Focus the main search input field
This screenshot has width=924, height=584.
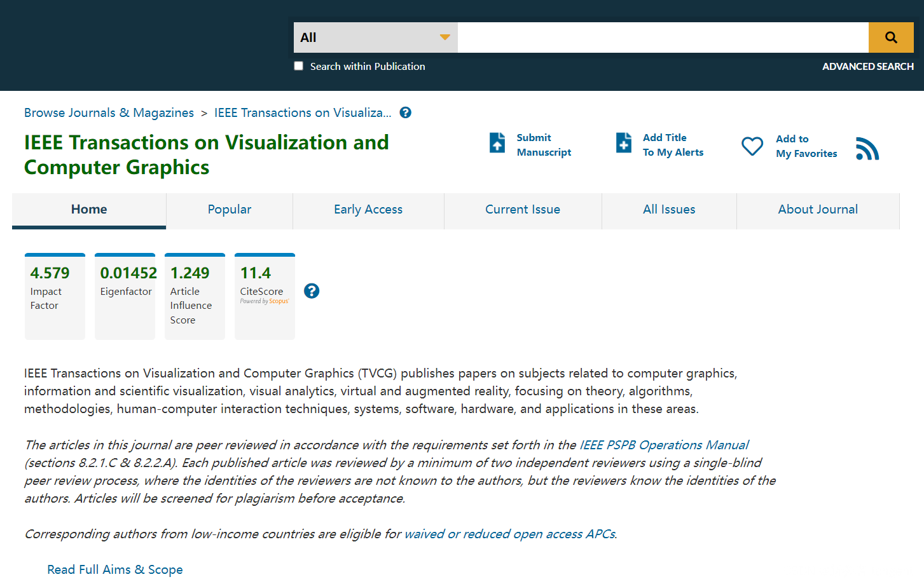point(663,37)
